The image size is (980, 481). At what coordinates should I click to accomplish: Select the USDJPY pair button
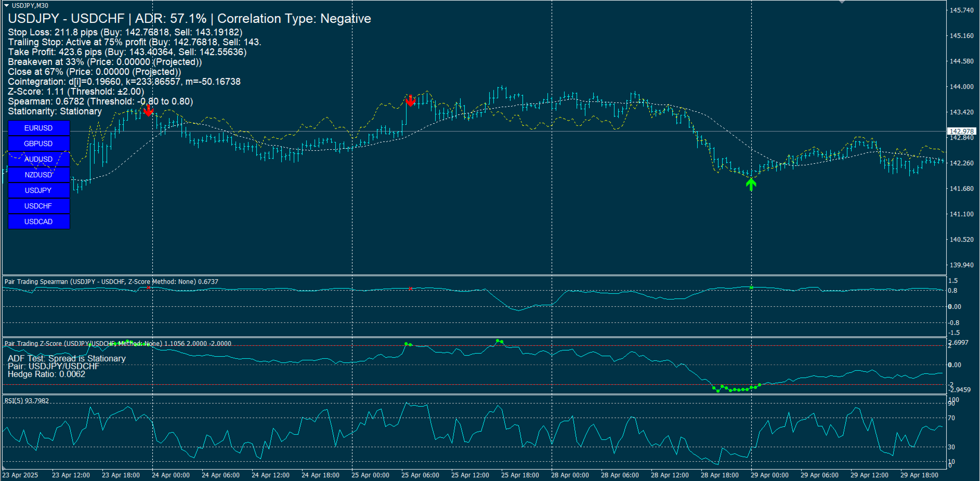[38, 190]
